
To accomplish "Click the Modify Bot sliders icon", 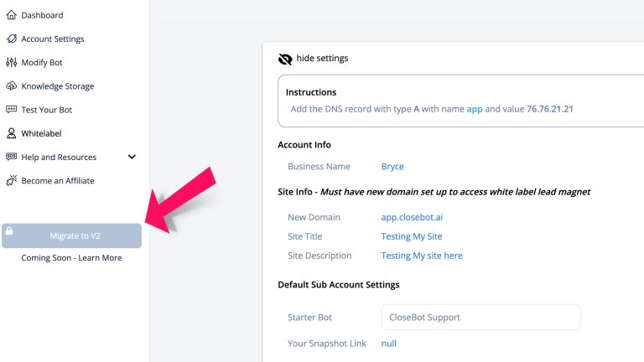I will (12, 62).
